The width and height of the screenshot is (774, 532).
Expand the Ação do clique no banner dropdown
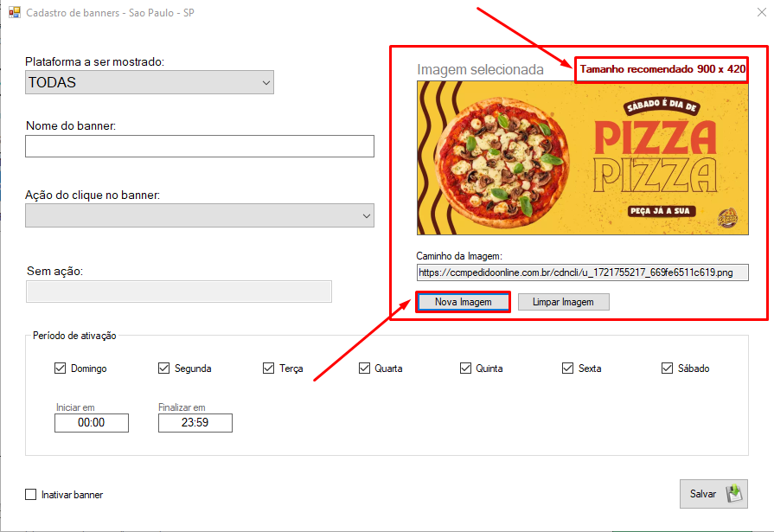pos(200,215)
